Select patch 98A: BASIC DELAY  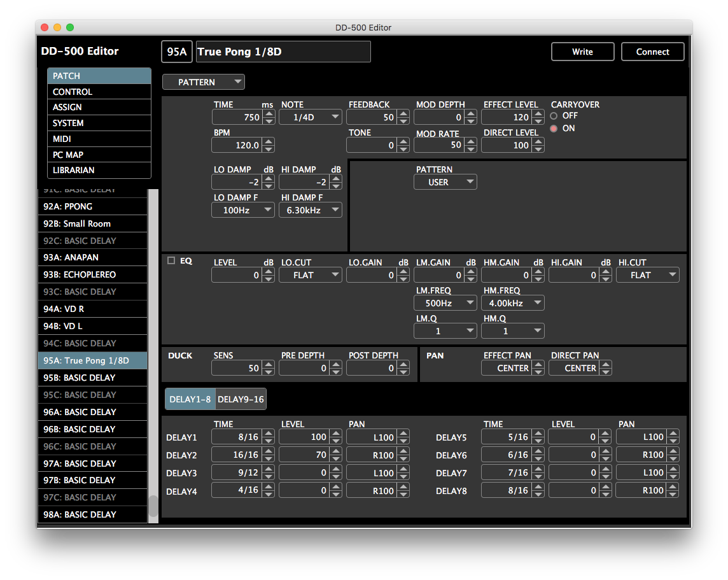[92, 514]
